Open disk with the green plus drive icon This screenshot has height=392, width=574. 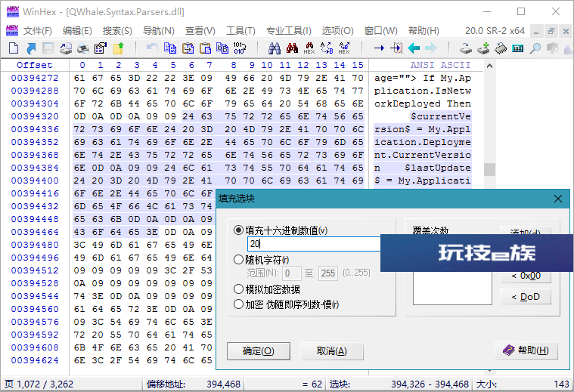pos(483,48)
